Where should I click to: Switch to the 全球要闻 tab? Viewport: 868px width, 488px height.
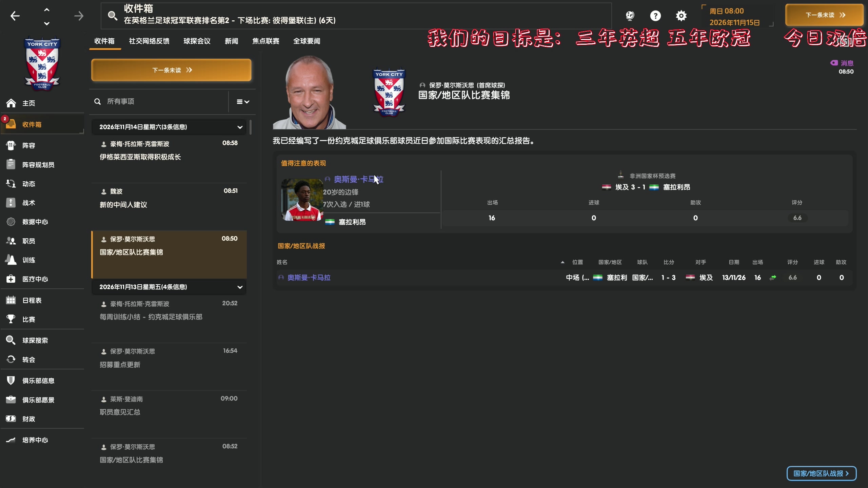click(307, 41)
